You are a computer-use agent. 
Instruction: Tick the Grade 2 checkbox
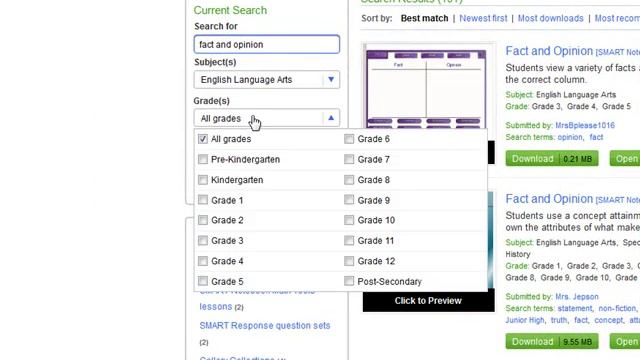coord(203,220)
